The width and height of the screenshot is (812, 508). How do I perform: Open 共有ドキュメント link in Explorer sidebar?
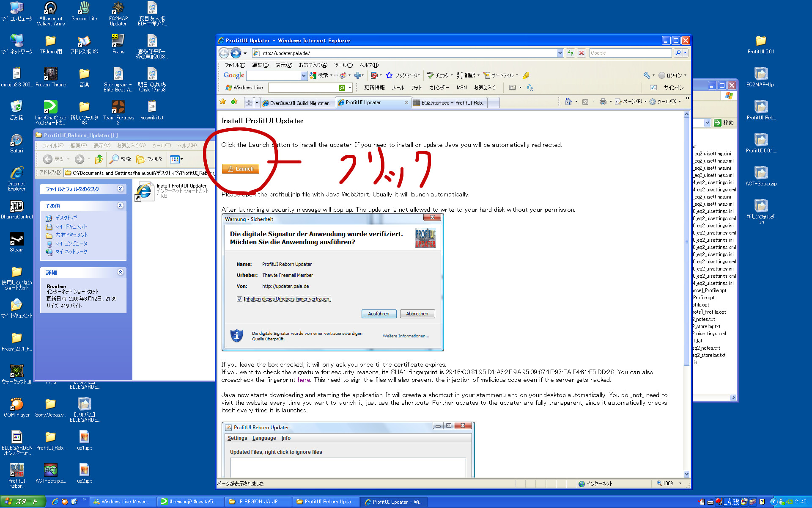point(71,235)
